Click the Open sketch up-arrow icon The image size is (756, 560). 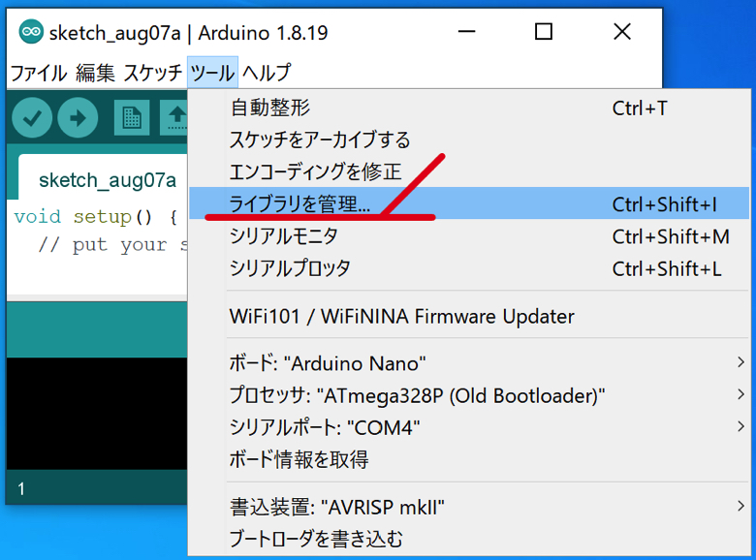175,117
